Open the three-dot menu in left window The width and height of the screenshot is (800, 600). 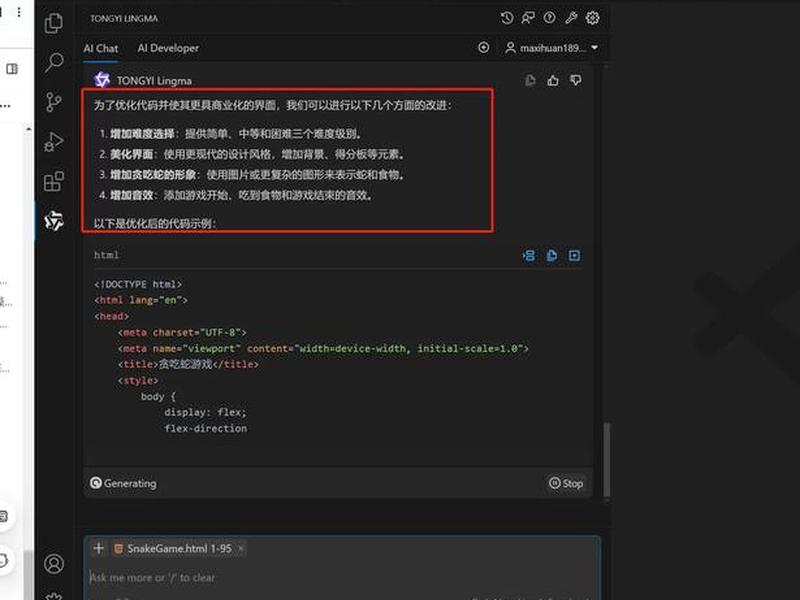tap(19, 12)
